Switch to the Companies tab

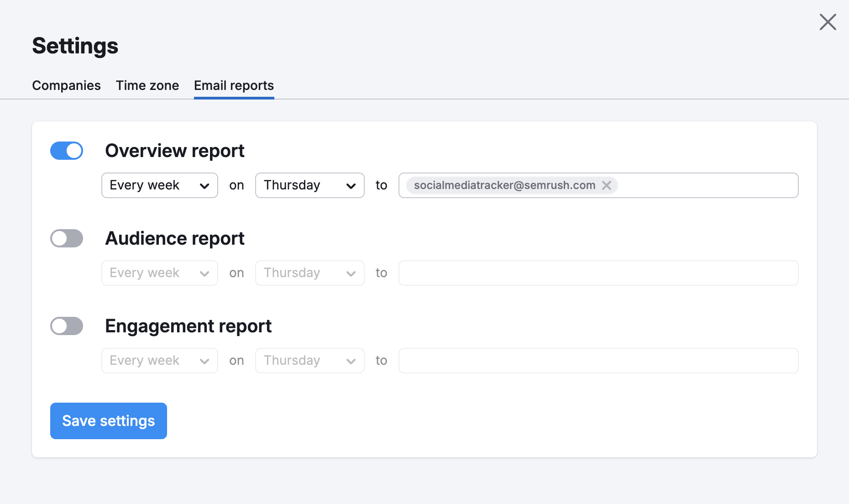[x=66, y=85]
